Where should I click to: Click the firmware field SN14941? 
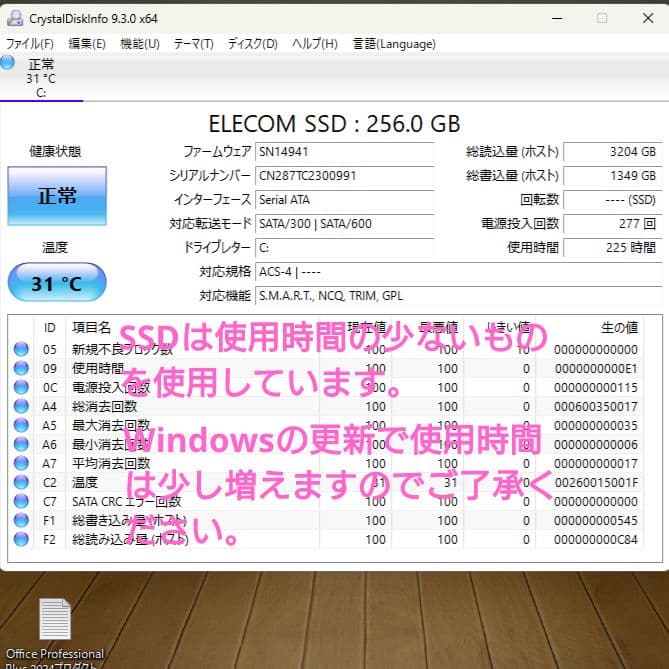[344, 152]
